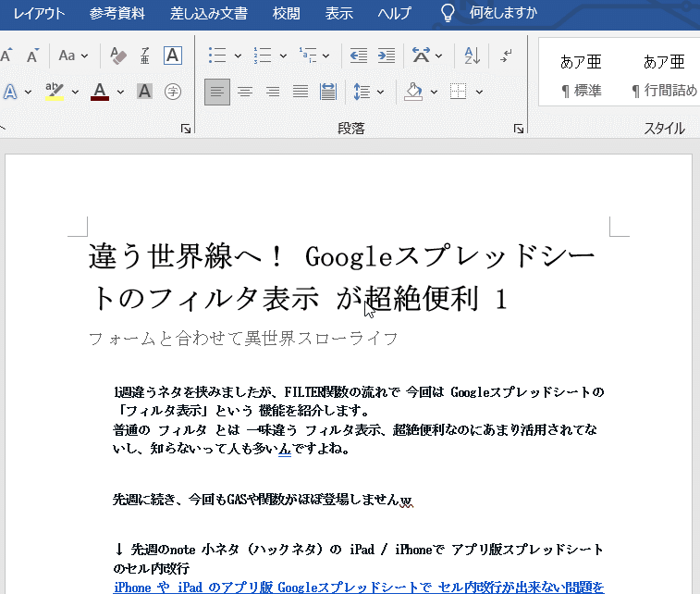Open the font color dropdown arrow
This screenshot has height=594, width=700.
point(120,92)
